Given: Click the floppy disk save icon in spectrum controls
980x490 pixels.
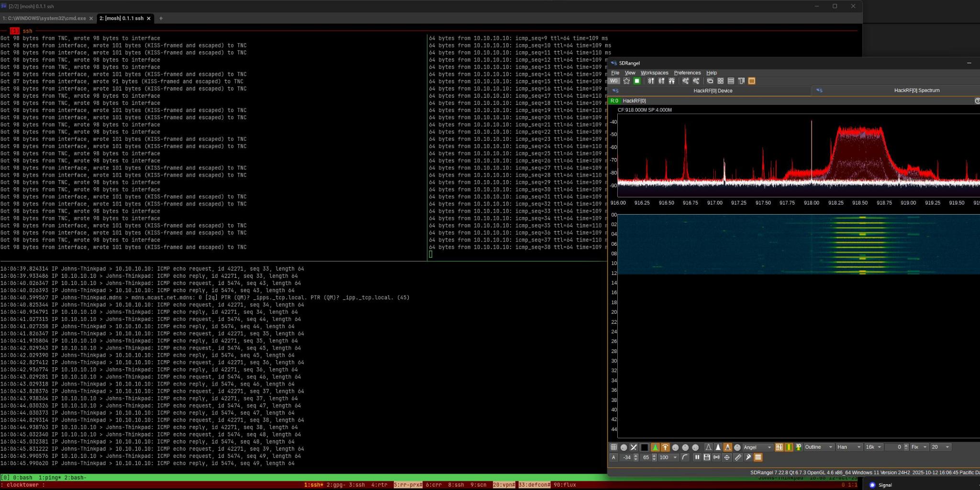Looking at the screenshot, I should pos(707,457).
